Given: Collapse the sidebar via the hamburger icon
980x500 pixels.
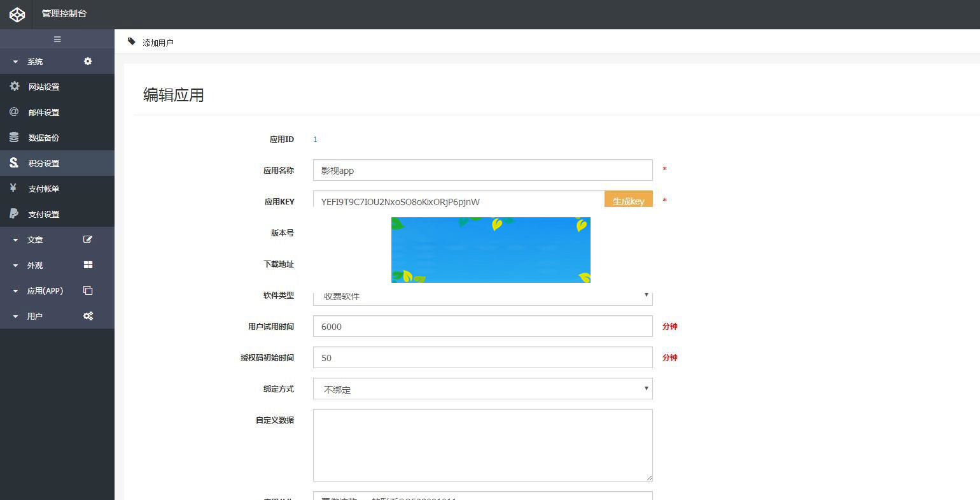Looking at the screenshot, I should (57, 39).
